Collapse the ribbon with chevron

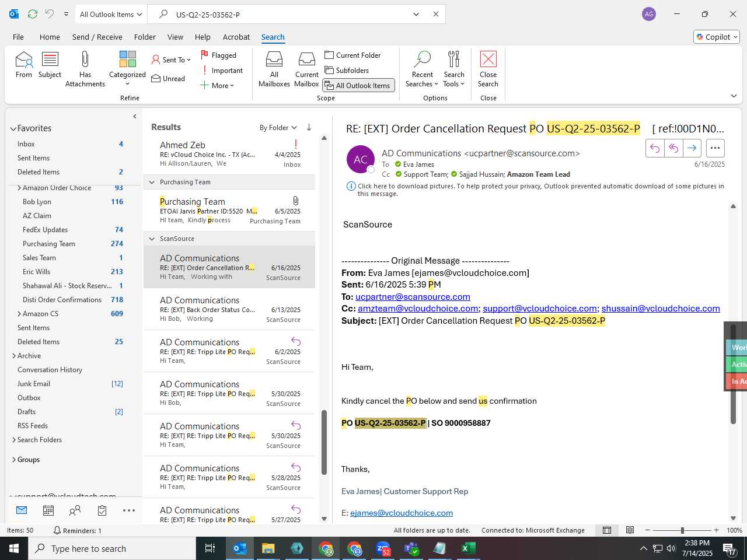(x=734, y=96)
